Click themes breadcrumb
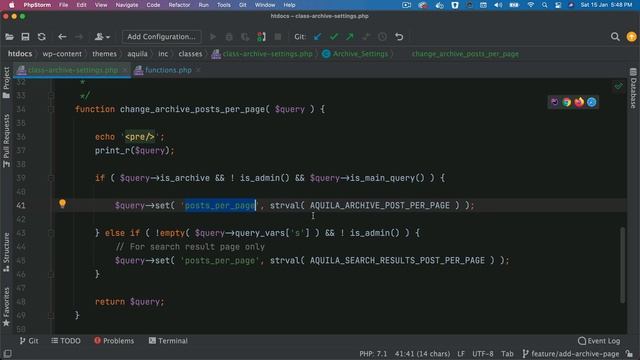The width and height of the screenshot is (640, 360). pyautogui.click(x=104, y=54)
